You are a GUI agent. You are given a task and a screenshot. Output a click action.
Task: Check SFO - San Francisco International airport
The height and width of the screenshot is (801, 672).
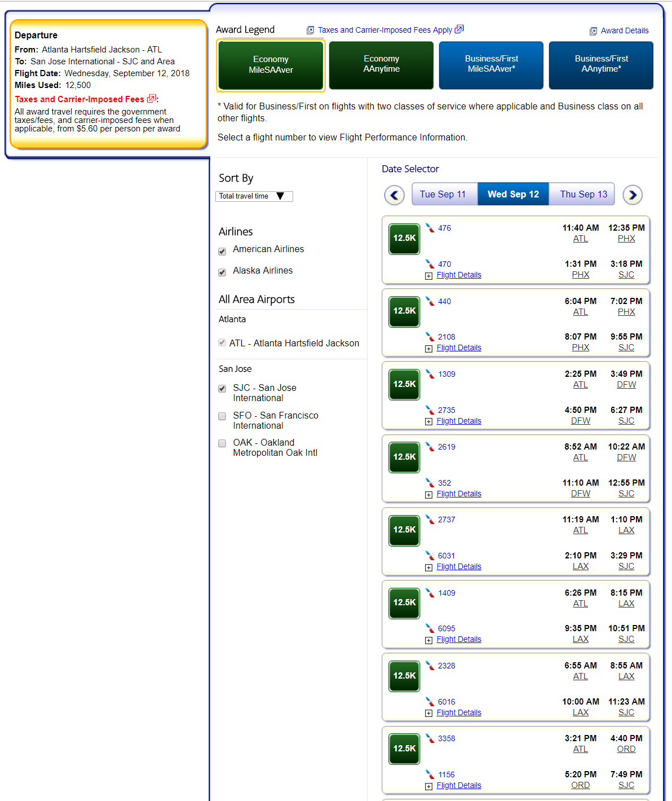pyautogui.click(x=222, y=416)
